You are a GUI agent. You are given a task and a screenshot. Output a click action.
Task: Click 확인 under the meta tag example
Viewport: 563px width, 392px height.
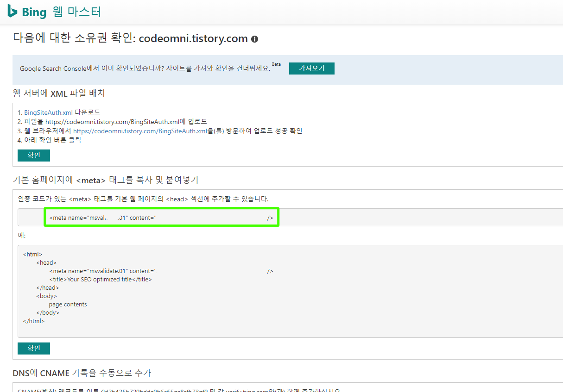tap(34, 348)
